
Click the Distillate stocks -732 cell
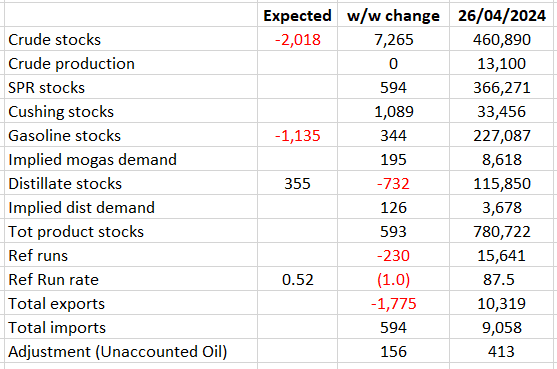393,183
